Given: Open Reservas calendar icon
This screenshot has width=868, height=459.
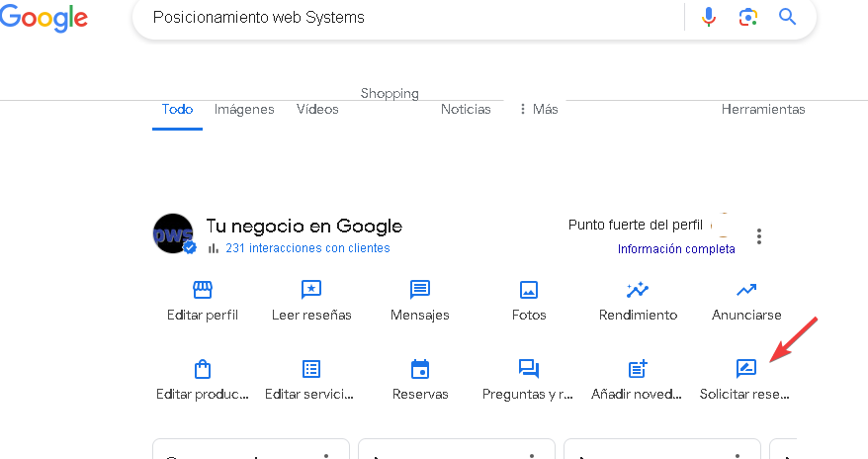Looking at the screenshot, I should click(x=420, y=369).
